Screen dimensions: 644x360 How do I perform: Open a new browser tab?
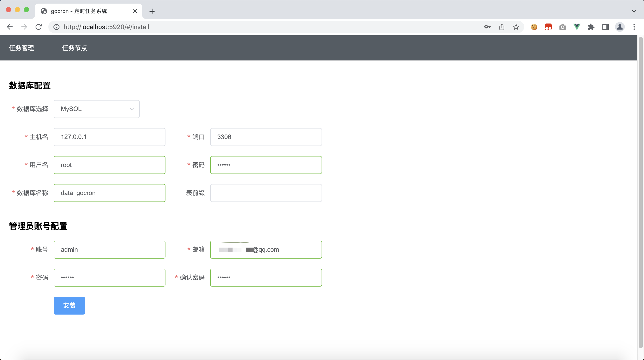pyautogui.click(x=152, y=11)
